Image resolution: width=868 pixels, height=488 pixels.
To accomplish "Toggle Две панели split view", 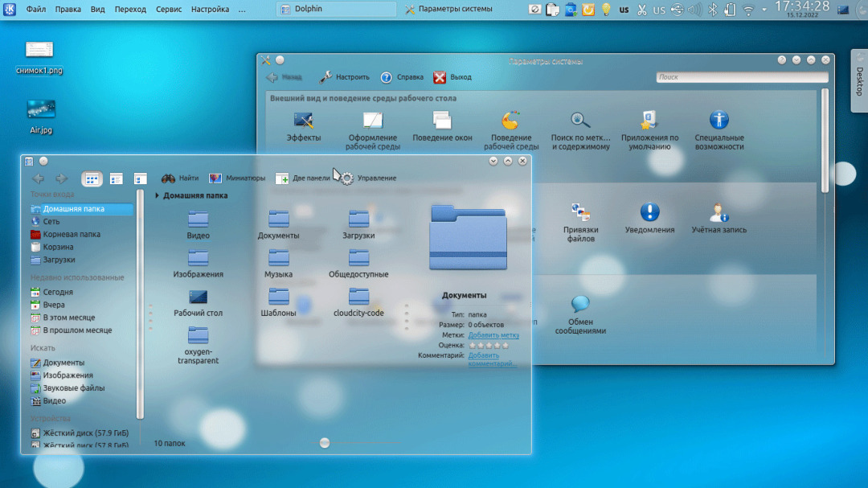I will point(302,178).
